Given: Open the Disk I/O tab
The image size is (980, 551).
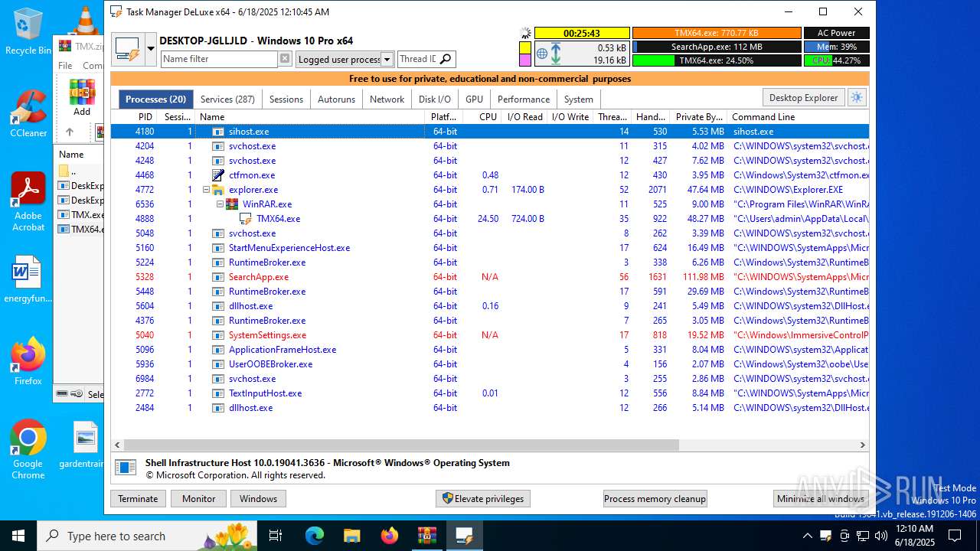Looking at the screenshot, I should click(435, 99).
